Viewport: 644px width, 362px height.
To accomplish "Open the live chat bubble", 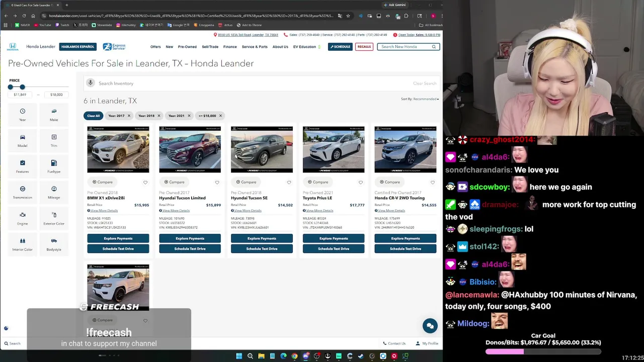I will [x=430, y=326].
